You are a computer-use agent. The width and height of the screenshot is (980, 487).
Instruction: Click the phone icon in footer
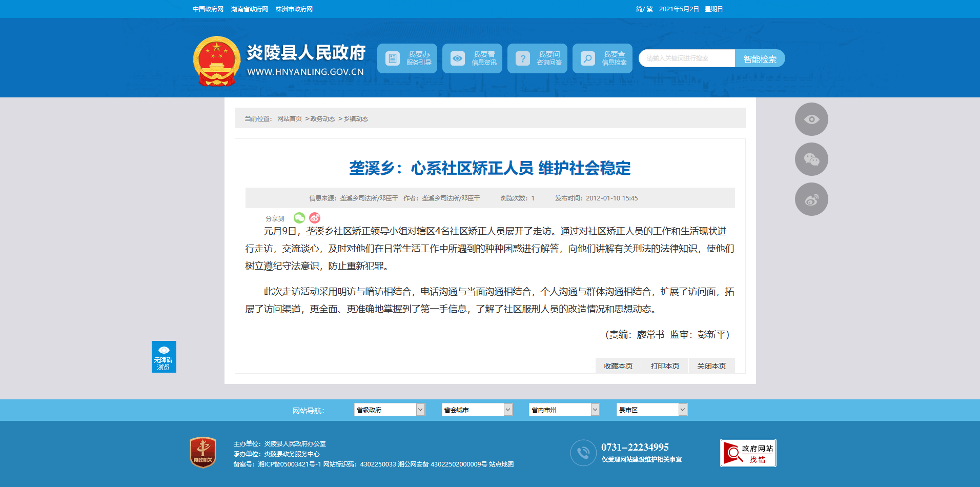(x=583, y=453)
